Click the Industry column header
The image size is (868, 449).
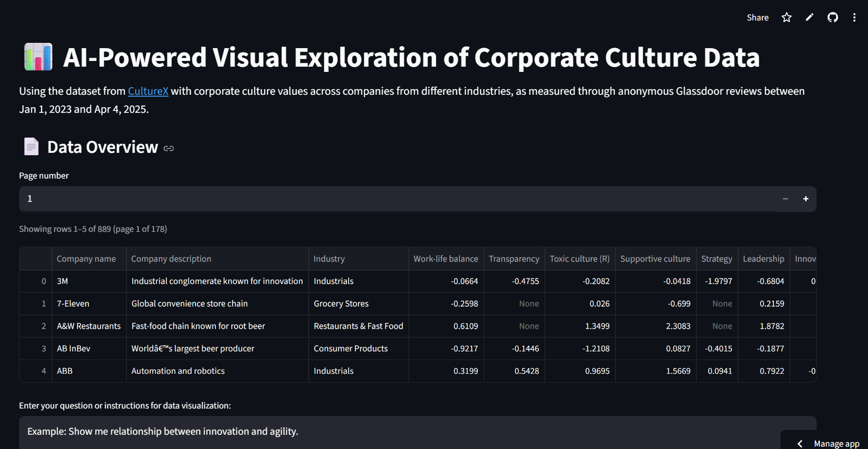pos(329,259)
